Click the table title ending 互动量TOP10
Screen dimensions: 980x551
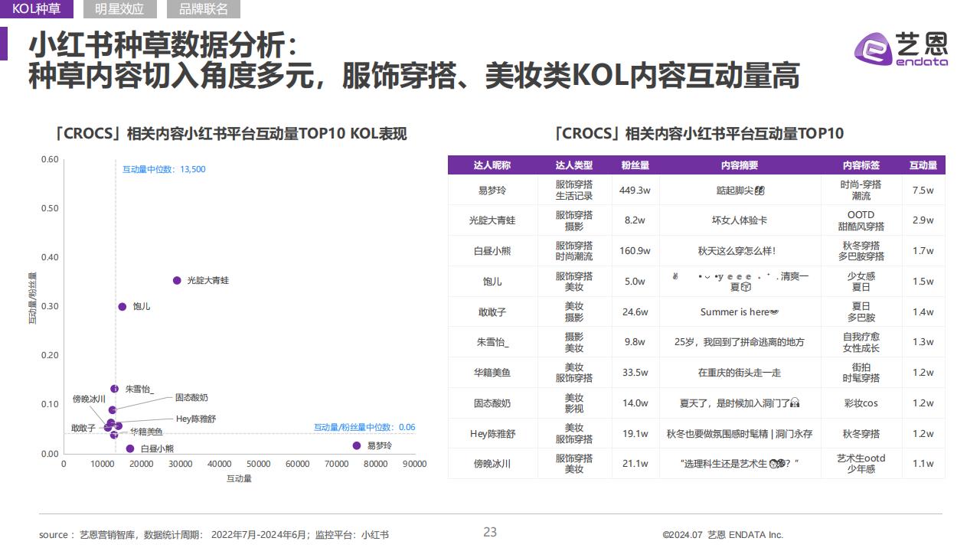(699, 134)
